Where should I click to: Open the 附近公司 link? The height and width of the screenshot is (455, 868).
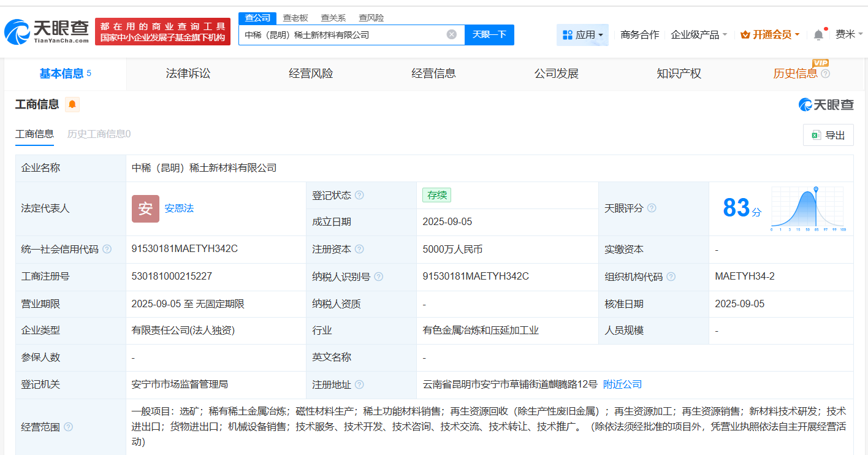coord(622,383)
